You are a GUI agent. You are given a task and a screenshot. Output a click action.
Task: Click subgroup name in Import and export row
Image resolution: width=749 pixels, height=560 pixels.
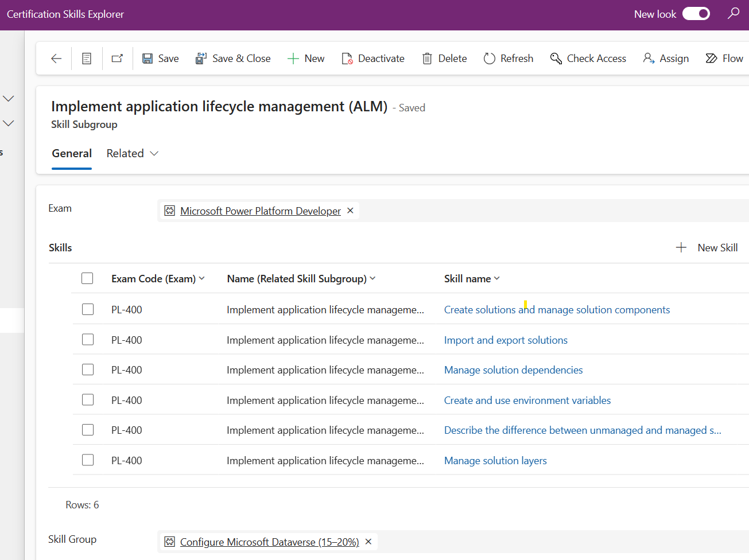point(325,340)
